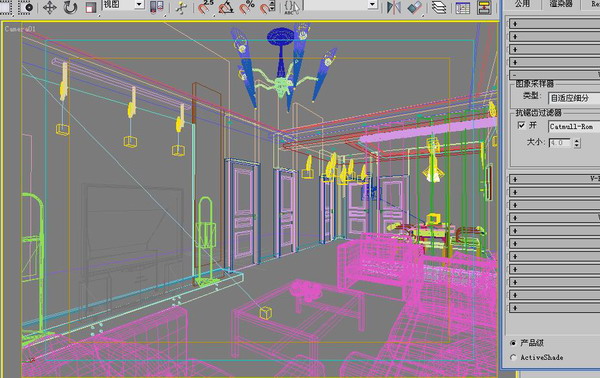Screen dimensions: 600x378
Task: Expand the first rollout under the 公用 tab
Action: pyautogui.click(x=554, y=24)
